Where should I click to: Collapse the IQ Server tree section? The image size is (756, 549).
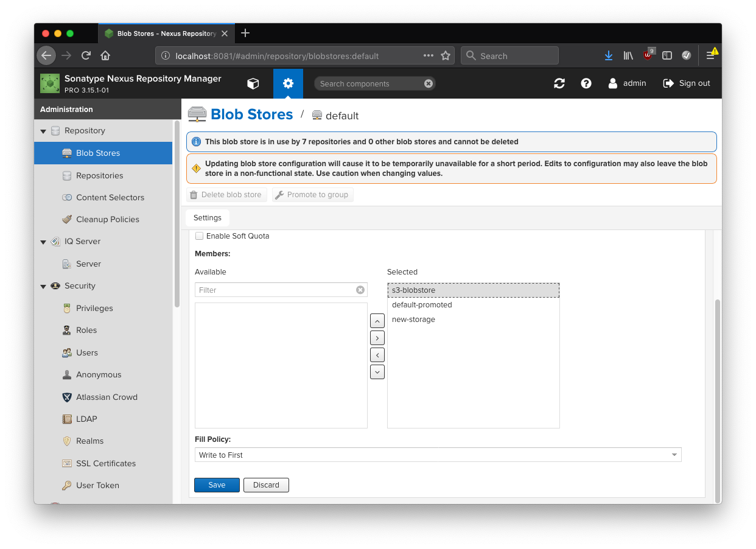coord(43,242)
